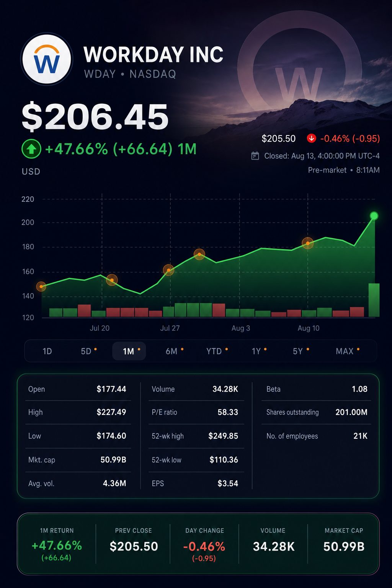Click the Jul 20 date axis label
The height and width of the screenshot is (588, 392).
(x=100, y=328)
